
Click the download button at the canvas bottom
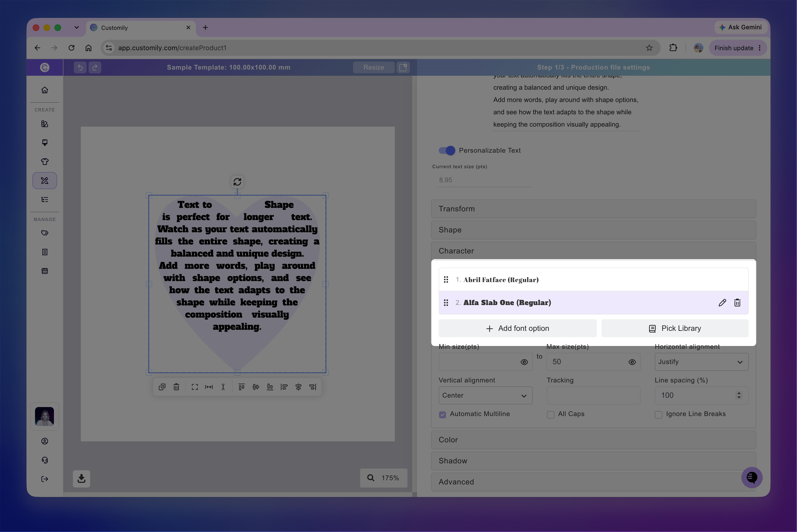coord(81,478)
